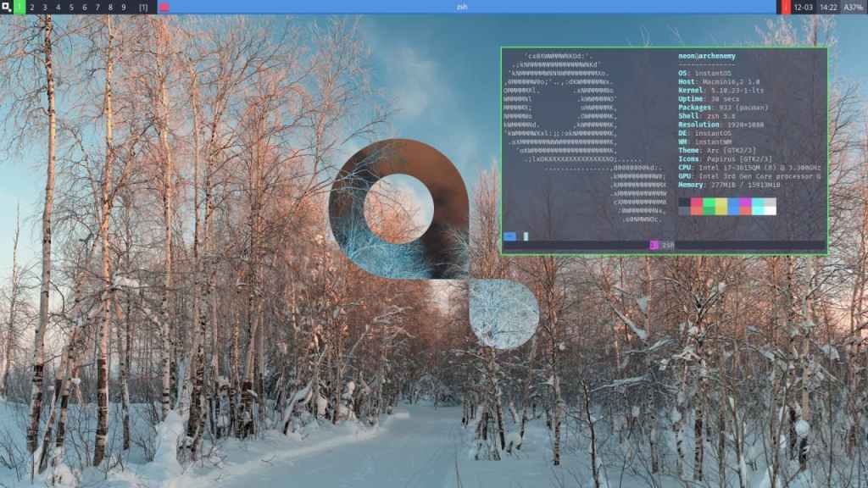Click the blue prompt indicator in terminal
This screenshot has width=868, height=488.
[x=509, y=236]
